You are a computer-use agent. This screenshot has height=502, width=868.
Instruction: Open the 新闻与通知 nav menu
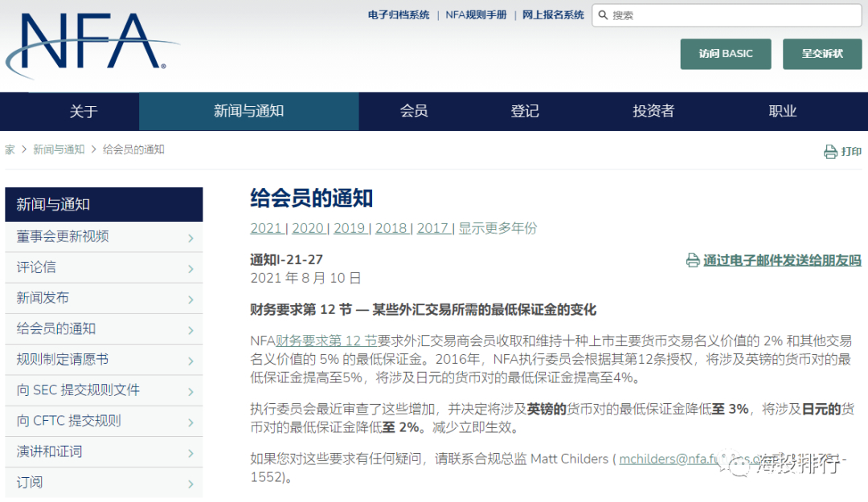coord(248,112)
